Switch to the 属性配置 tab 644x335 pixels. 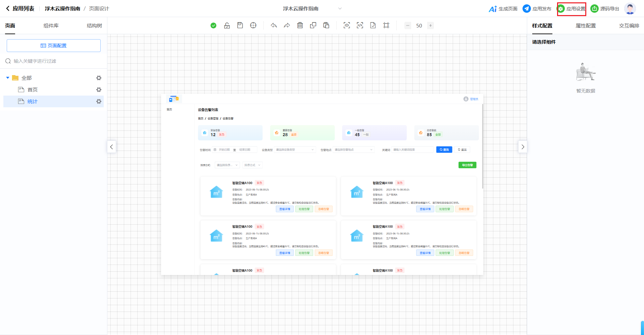pyautogui.click(x=586, y=26)
